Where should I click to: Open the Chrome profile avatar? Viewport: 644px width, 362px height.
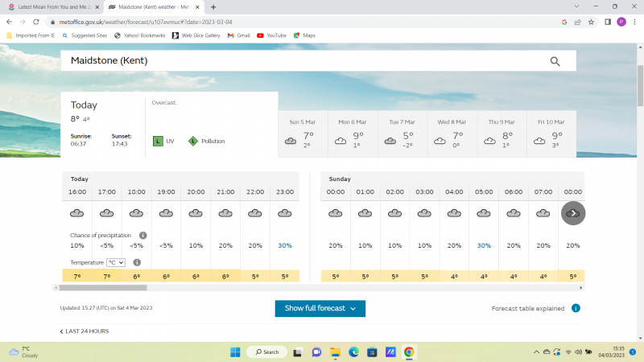click(x=621, y=23)
